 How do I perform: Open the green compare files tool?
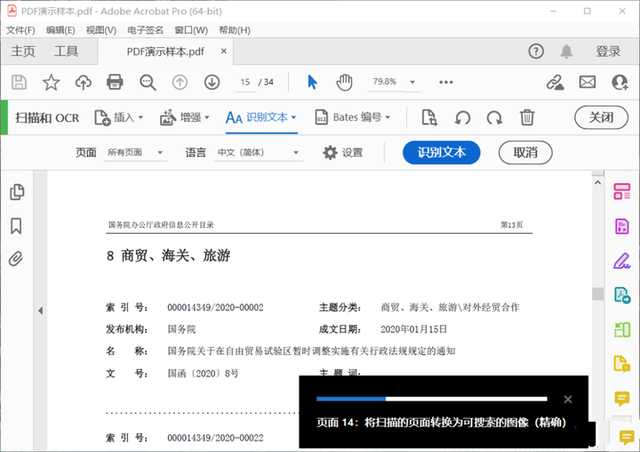pos(622,329)
